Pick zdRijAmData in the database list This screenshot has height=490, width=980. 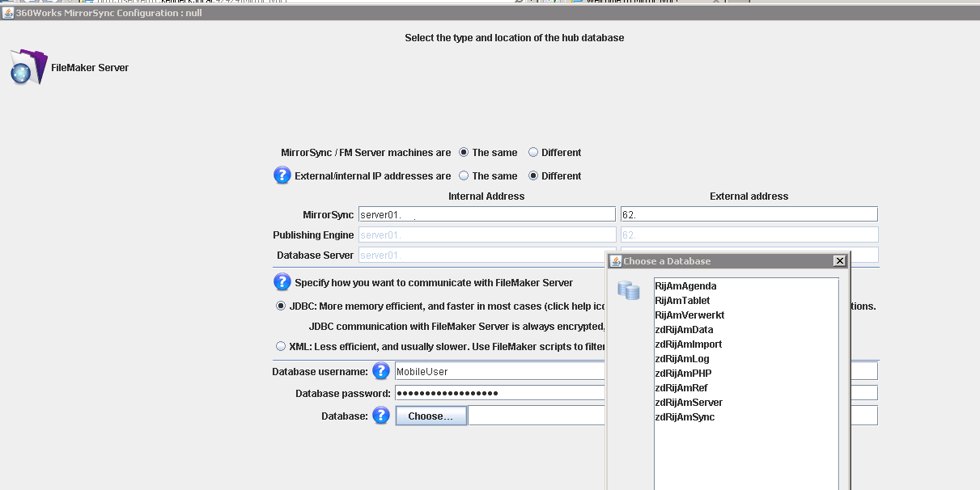[x=683, y=330]
